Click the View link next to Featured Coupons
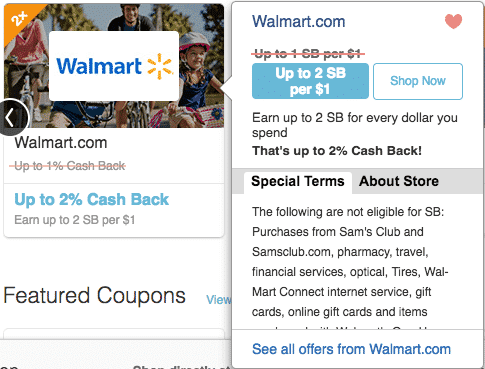The height and width of the screenshot is (369, 485). [x=218, y=300]
